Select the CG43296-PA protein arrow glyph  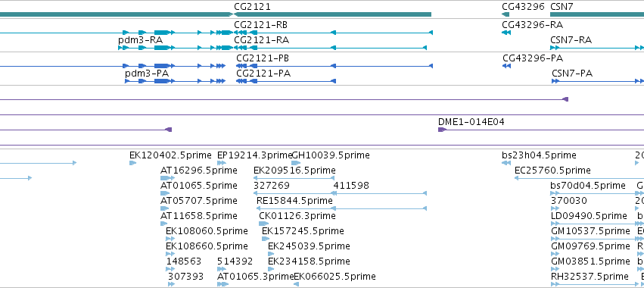coord(507,66)
